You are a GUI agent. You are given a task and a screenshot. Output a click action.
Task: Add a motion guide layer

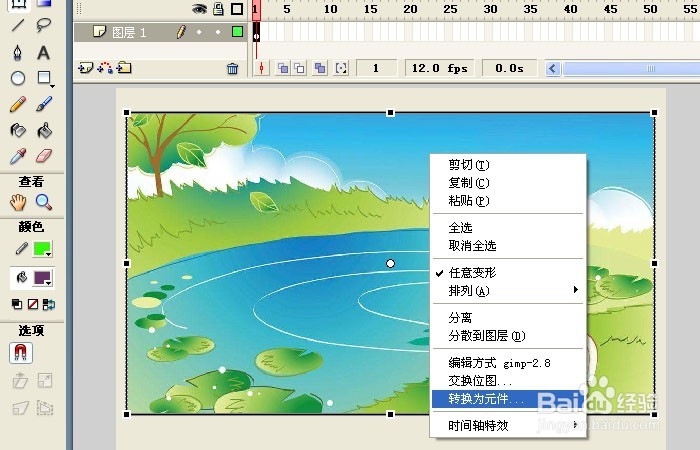coord(105,68)
